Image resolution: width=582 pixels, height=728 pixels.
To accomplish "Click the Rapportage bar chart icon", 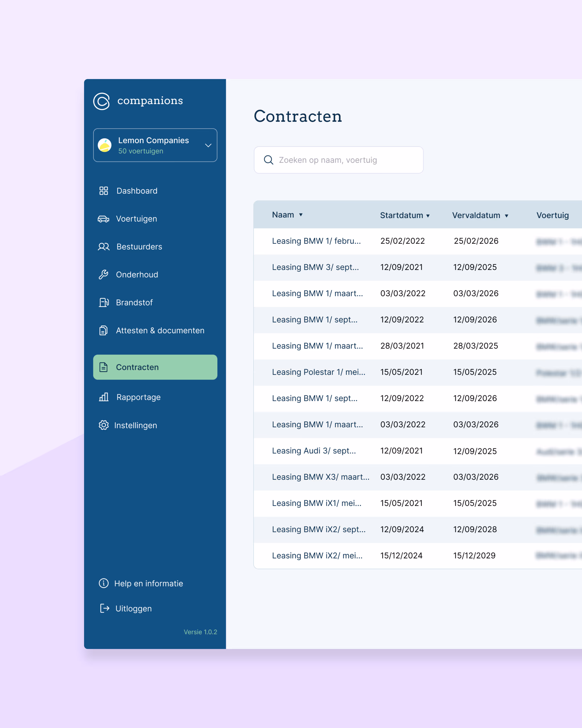I will point(104,397).
